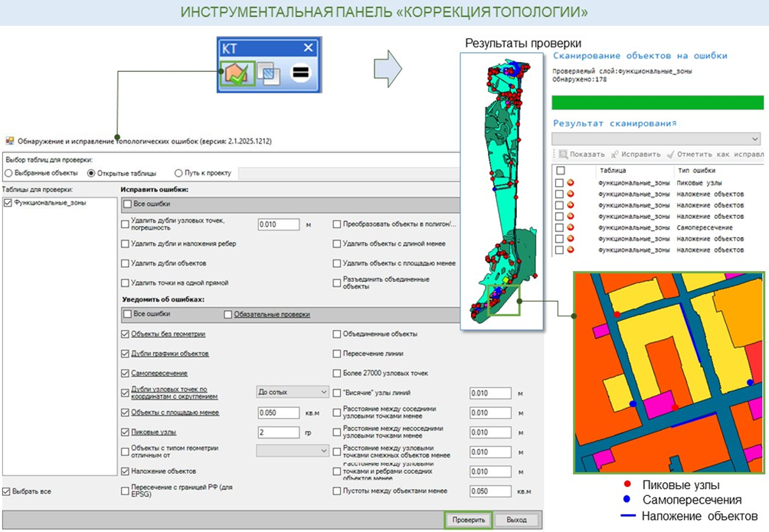The image size is (769, 532).
Task: Select the Выбранные объекты radio button
Action: (9, 173)
